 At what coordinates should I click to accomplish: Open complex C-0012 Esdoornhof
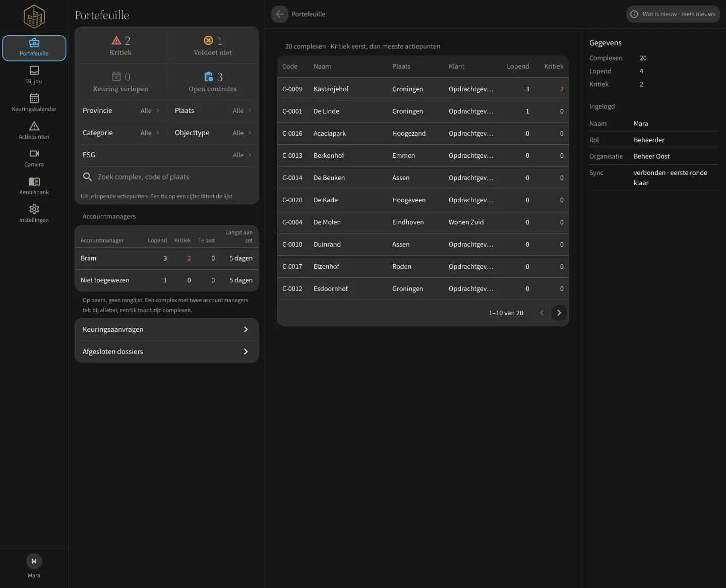(423, 288)
